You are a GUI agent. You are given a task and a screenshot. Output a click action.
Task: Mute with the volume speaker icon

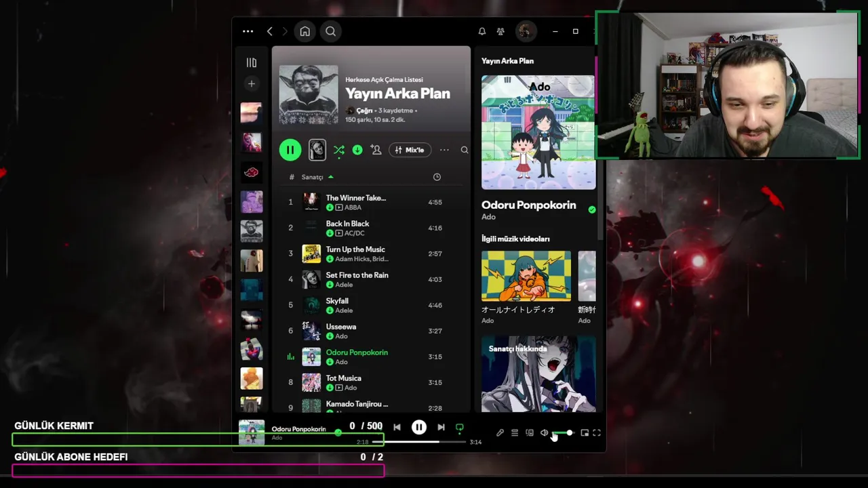point(544,433)
